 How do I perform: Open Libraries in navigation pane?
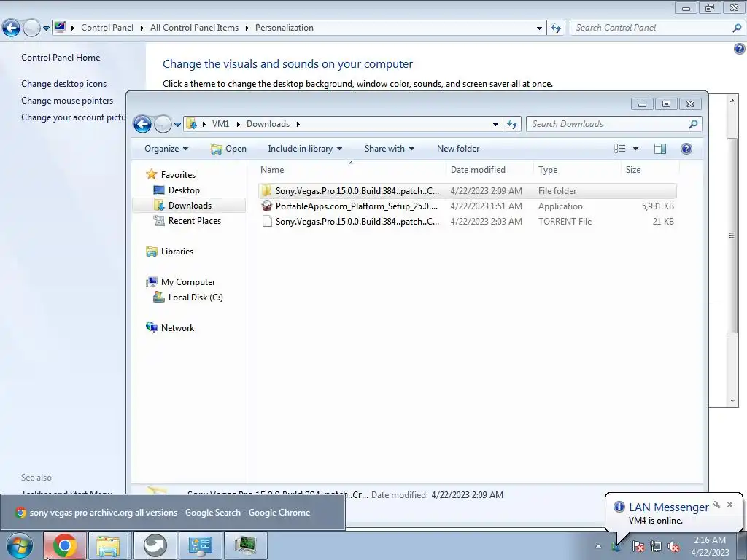(177, 252)
